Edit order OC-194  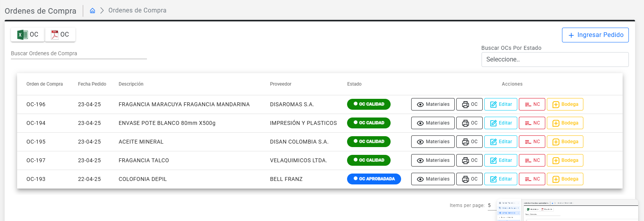(501, 123)
